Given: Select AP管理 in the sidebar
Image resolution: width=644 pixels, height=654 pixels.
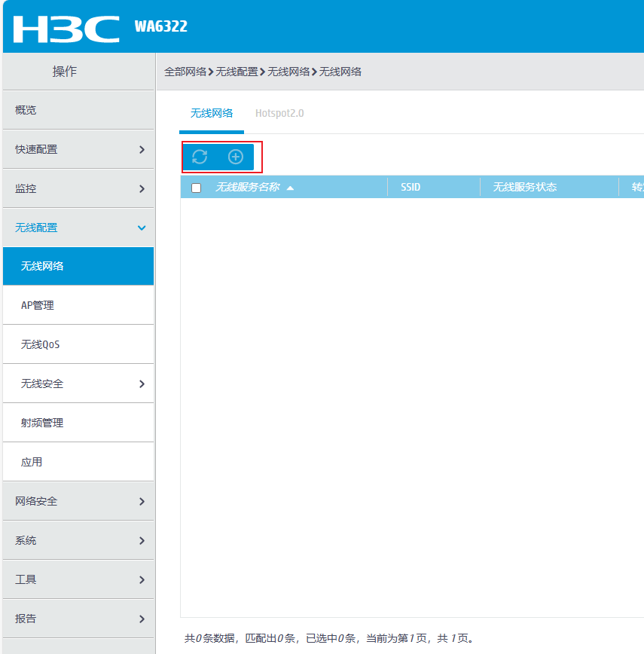Looking at the screenshot, I should click(x=78, y=305).
